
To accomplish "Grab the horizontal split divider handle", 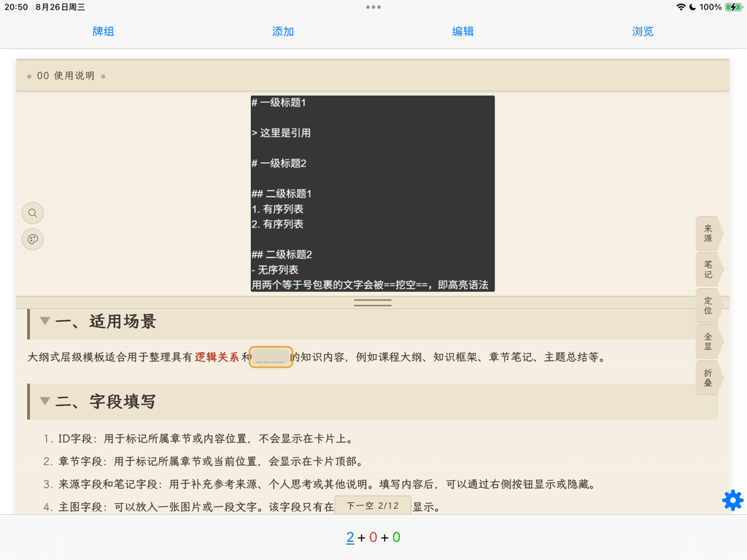I will click(373, 303).
